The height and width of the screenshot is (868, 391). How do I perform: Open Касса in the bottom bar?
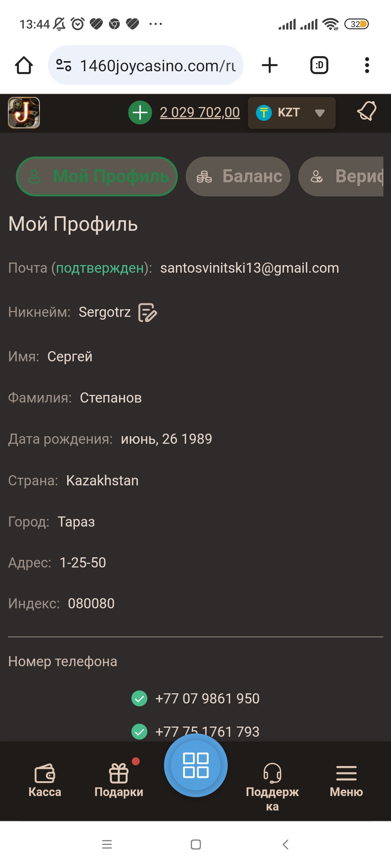tap(45, 780)
